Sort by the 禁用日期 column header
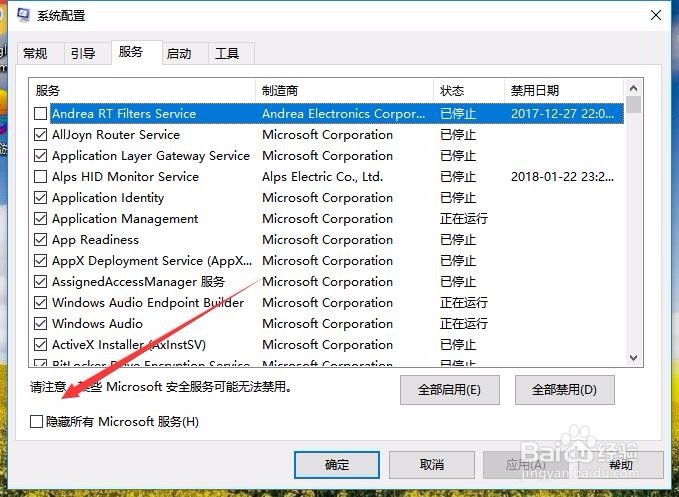The height and width of the screenshot is (497, 679). pos(564,90)
